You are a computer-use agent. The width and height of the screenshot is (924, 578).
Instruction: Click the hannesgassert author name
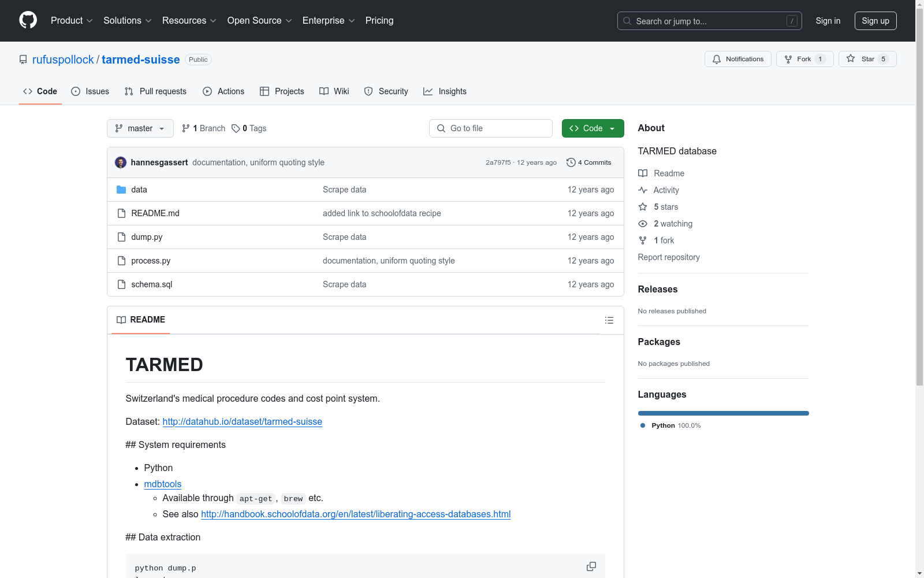click(159, 162)
